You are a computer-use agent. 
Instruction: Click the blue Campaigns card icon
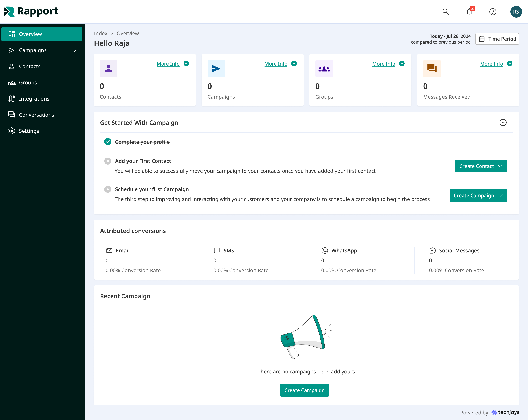(216, 69)
